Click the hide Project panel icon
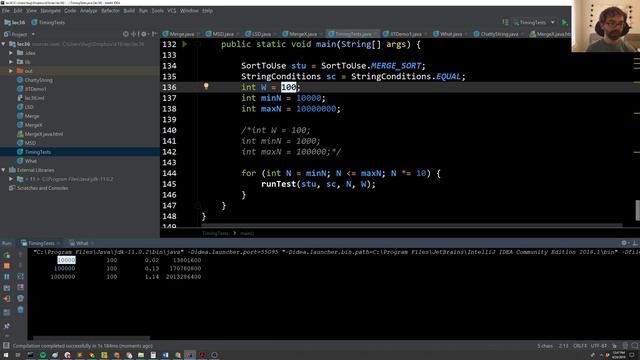 tap(154, 34)
